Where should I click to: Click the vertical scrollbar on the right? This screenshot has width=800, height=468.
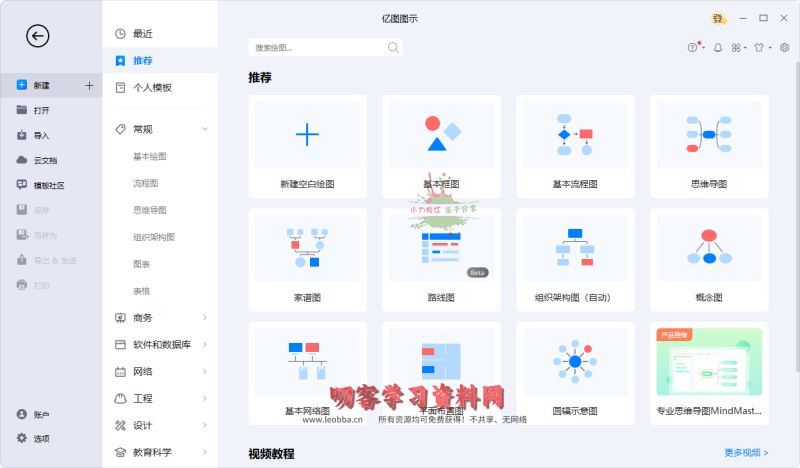click(x=797, y=219)
